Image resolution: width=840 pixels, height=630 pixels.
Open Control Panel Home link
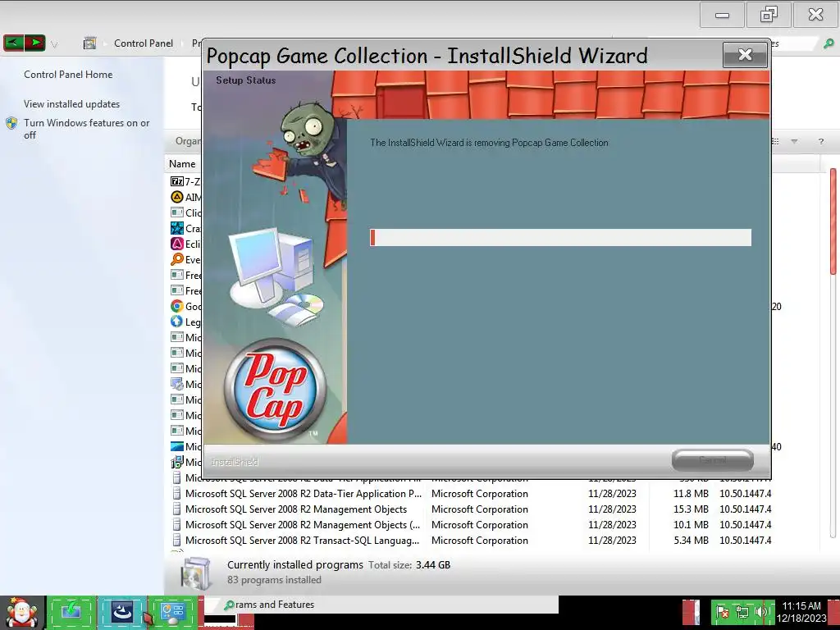point(68,75)
